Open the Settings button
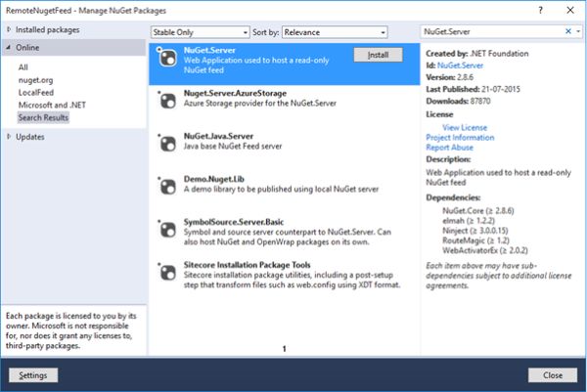This screenshot has height=392, width=587. tap(33, 375)
